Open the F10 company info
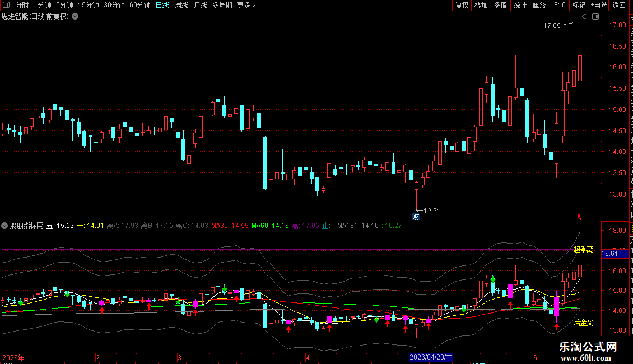 [x=560, y=5]
